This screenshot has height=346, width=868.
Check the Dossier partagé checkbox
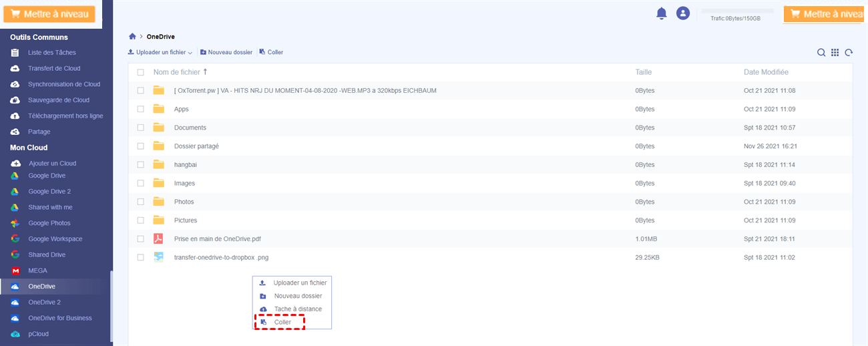[140, 146]
